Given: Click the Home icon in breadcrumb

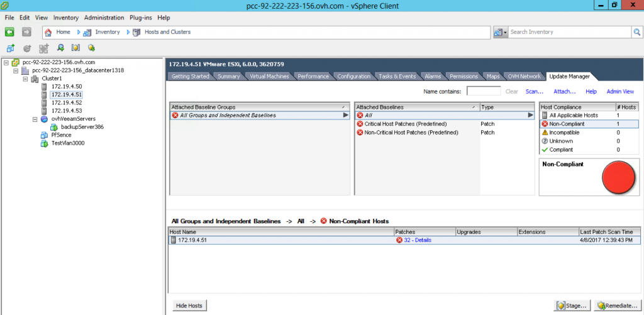Looking at the screenshot, I should 48,32.
